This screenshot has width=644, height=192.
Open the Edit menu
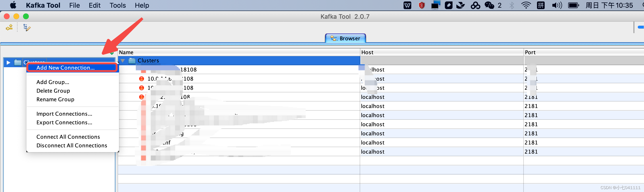pos(95,5)
